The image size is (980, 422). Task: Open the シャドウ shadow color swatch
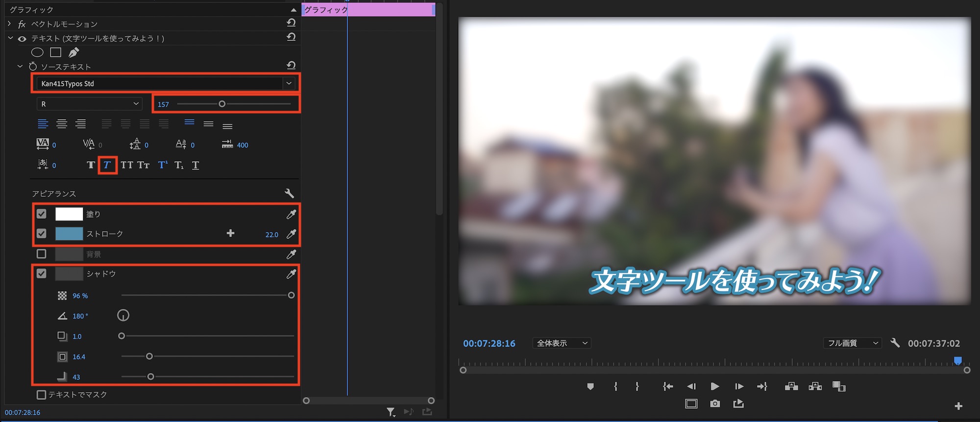click(x=69, y=274)
